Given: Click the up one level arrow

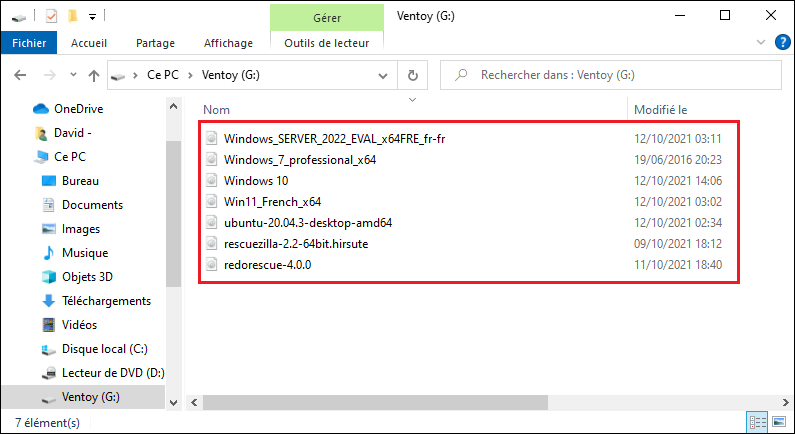Looking at the screenshot, I should [93, 75].
